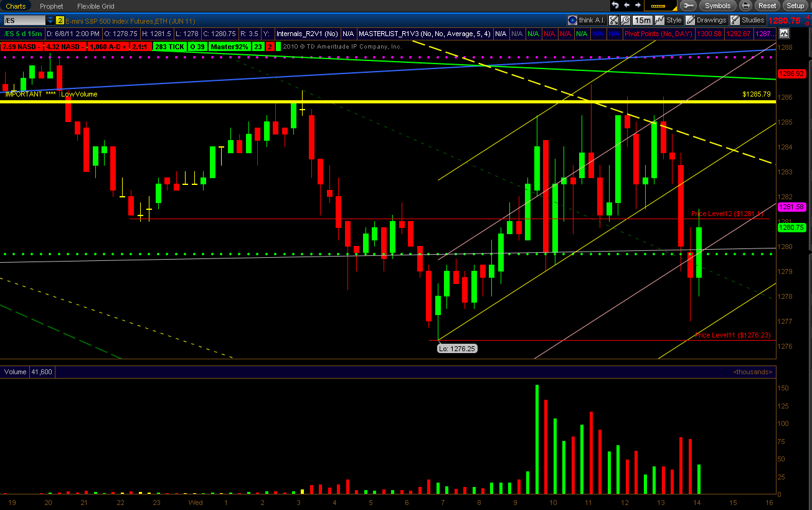This screenshot has height=510, width=812.
Task: Select the Price Level11 ($1276.23) label
Action: (x=733, y=335)
